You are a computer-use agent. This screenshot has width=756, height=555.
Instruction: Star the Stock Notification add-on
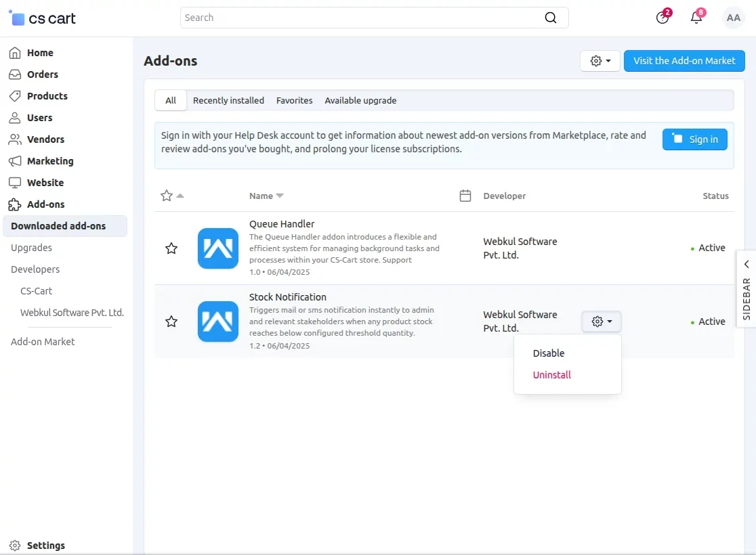coord(171,322)
